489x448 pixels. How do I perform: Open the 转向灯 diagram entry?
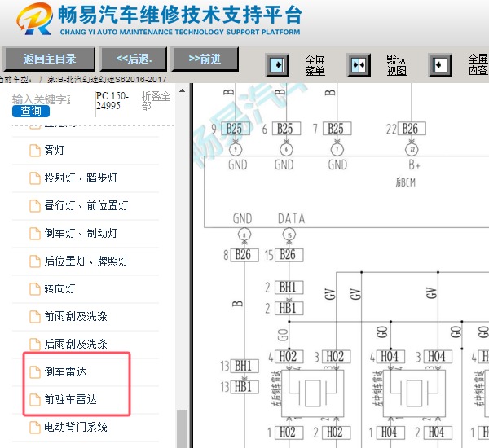pos(59,288)
